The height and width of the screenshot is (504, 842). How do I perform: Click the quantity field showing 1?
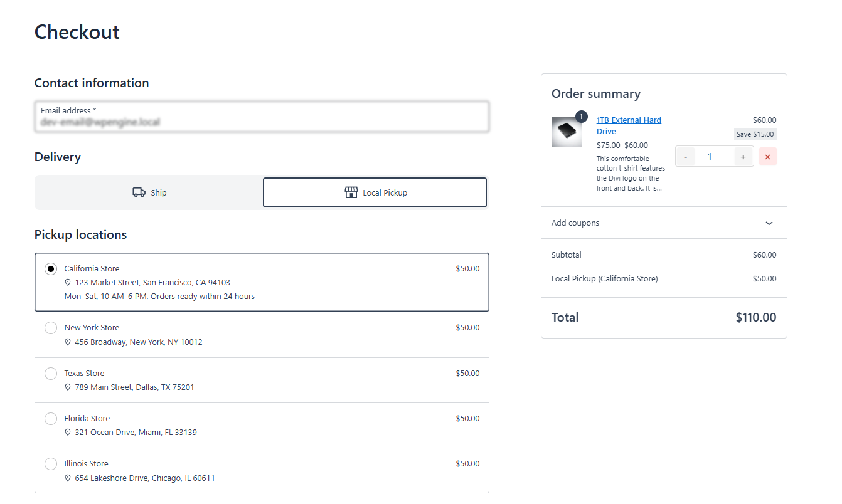click(x=710, y=157)
